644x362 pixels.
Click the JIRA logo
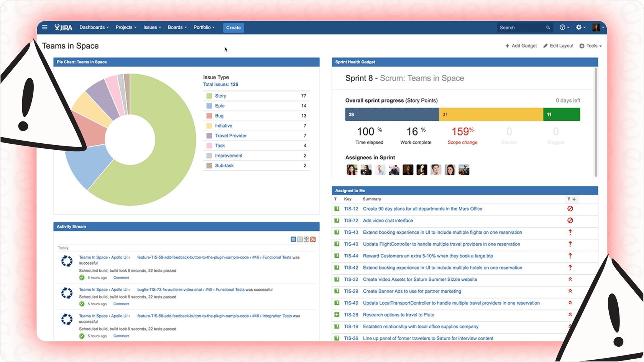62,27
